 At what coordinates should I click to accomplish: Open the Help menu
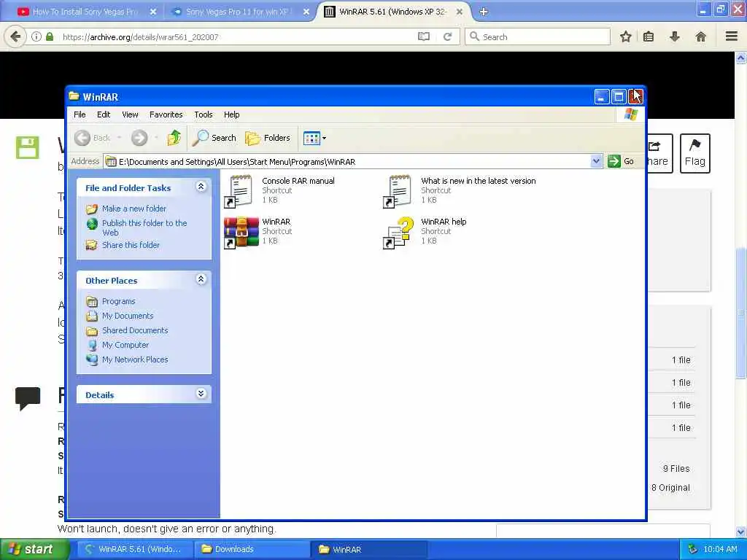coord(231,114)
